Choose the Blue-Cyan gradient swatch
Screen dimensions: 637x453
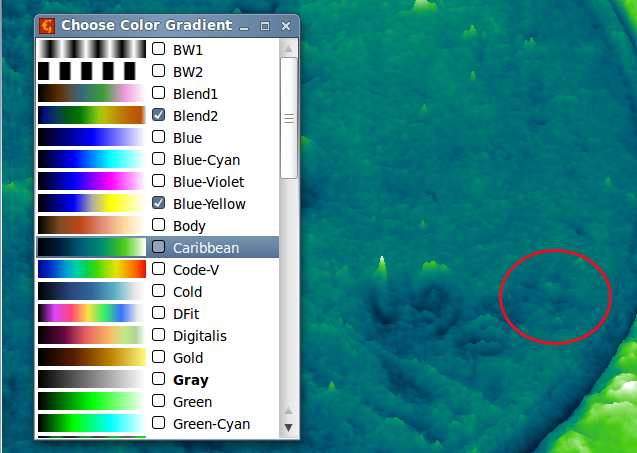[92, 159]
